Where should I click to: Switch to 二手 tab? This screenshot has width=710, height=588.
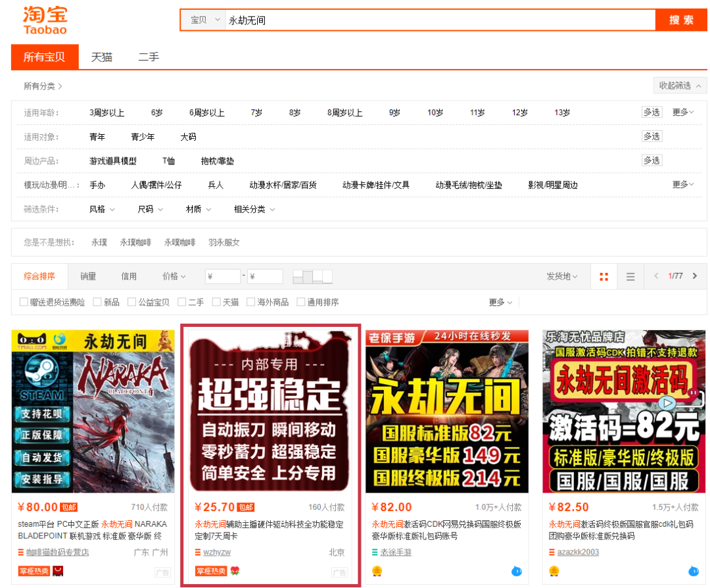coord(149,57)
